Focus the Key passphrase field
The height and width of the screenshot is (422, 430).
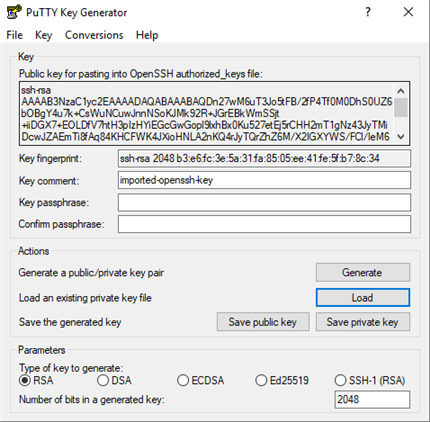(x=264, y=202)
